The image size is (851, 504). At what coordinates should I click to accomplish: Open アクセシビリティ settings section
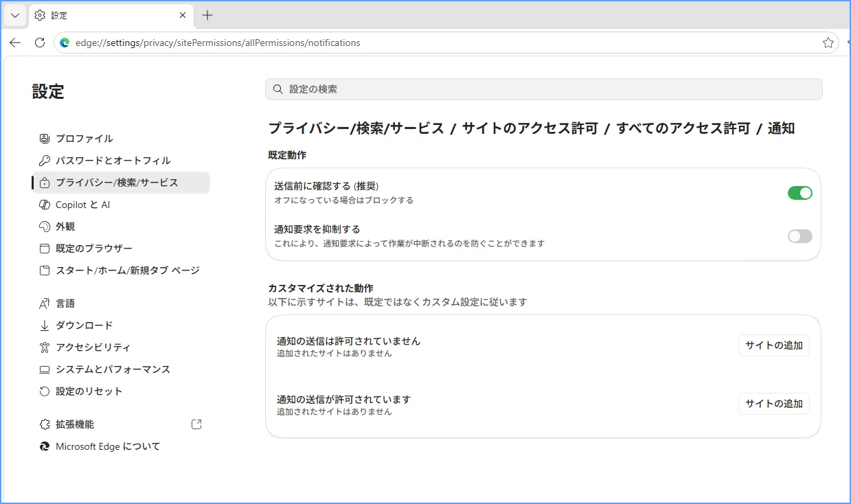click(121, 347)
